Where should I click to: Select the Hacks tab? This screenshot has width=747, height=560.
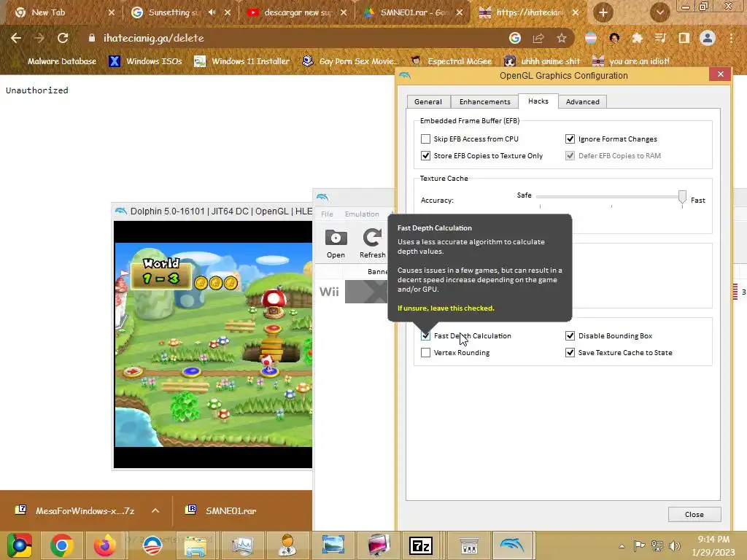pyautogui.click(x=538, y=101)
